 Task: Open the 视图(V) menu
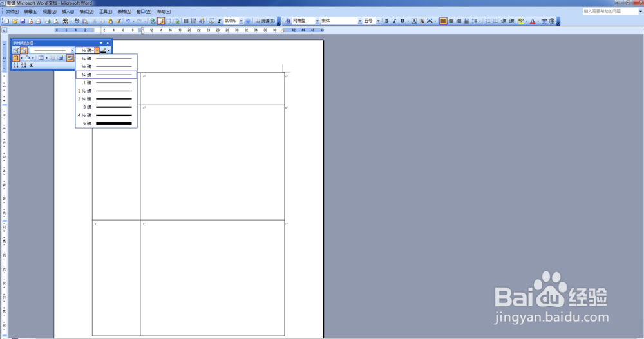(x=50, y=12)
